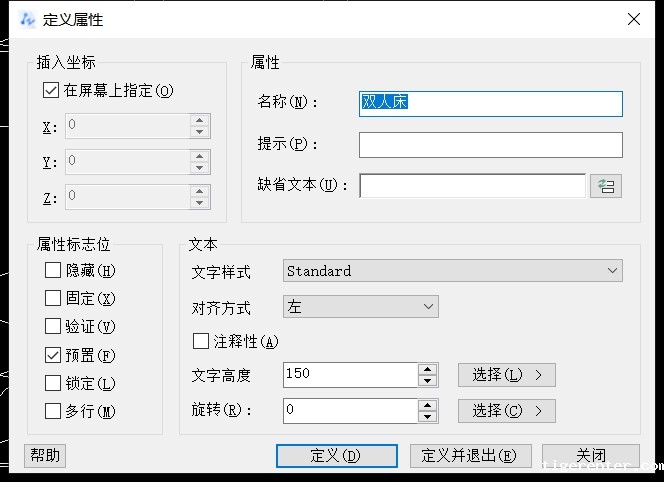Check the 锁定 attribute flag

click(x=53, y=383)
